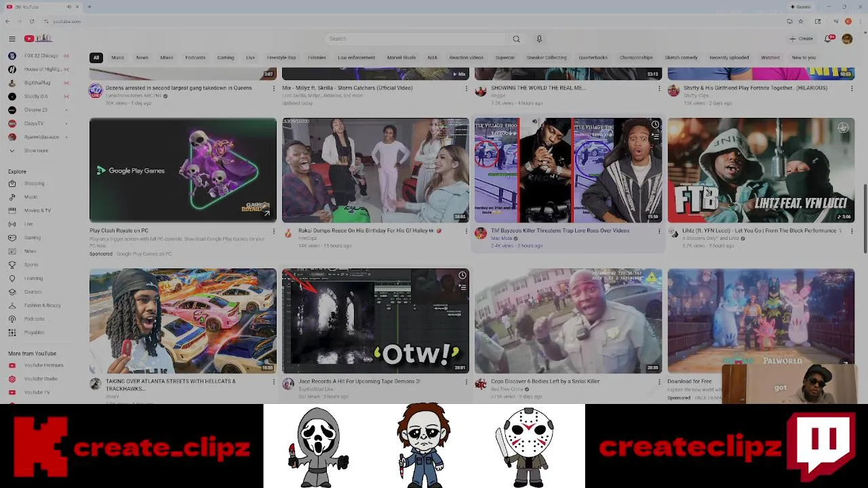This screenshot has height=488, width=868.
Task: Select the Marvel Rivals filter chip
Action: point(401,58)
